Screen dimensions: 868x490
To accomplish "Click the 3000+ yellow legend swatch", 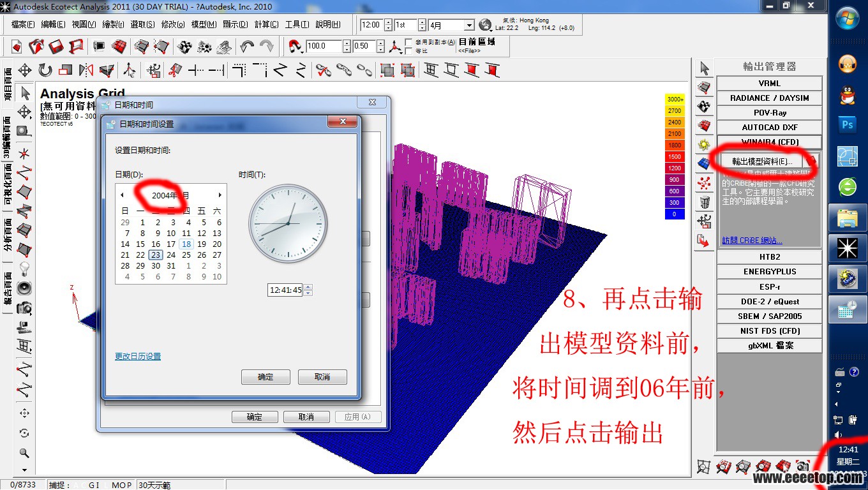I will (675, 100).
